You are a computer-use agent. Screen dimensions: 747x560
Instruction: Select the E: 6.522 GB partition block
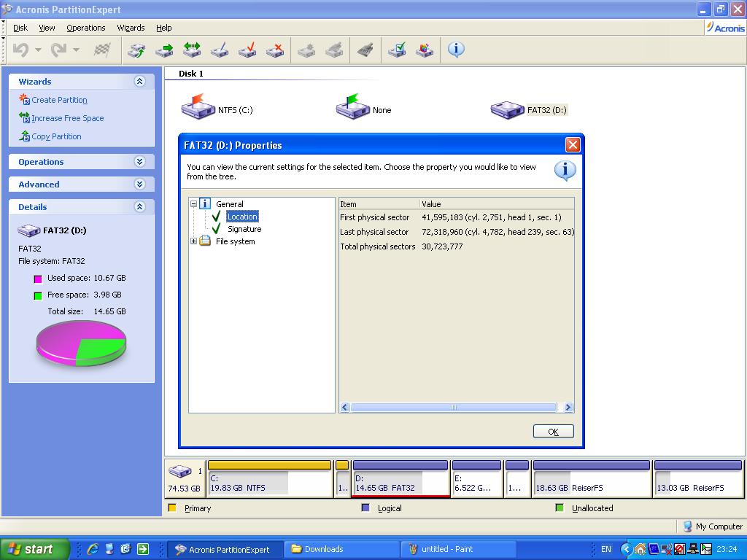point(476,479)
